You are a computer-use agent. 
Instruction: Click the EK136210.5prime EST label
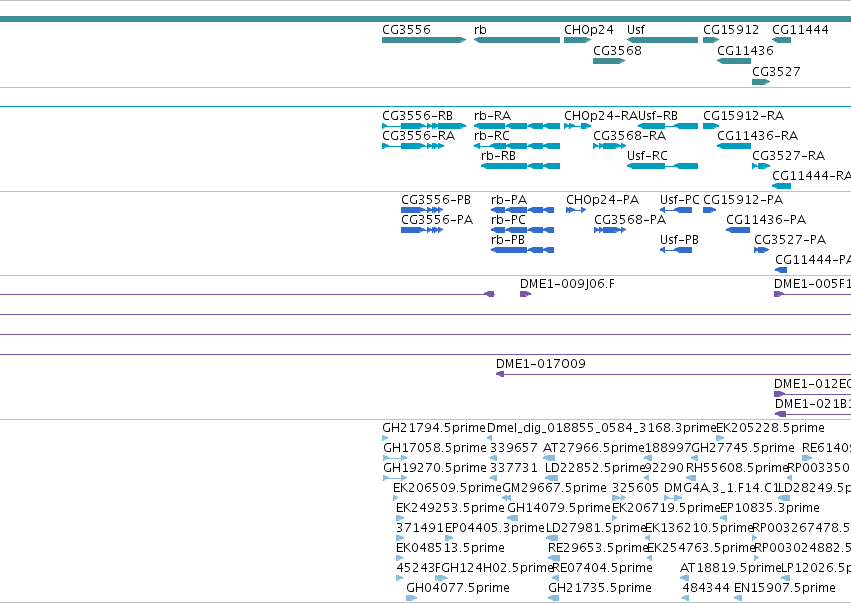tap(699, 529)
